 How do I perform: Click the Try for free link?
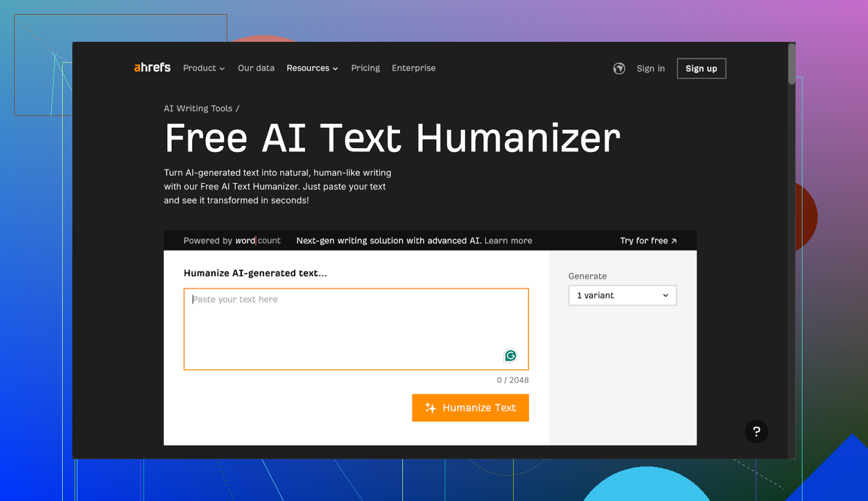pos(648,241)
